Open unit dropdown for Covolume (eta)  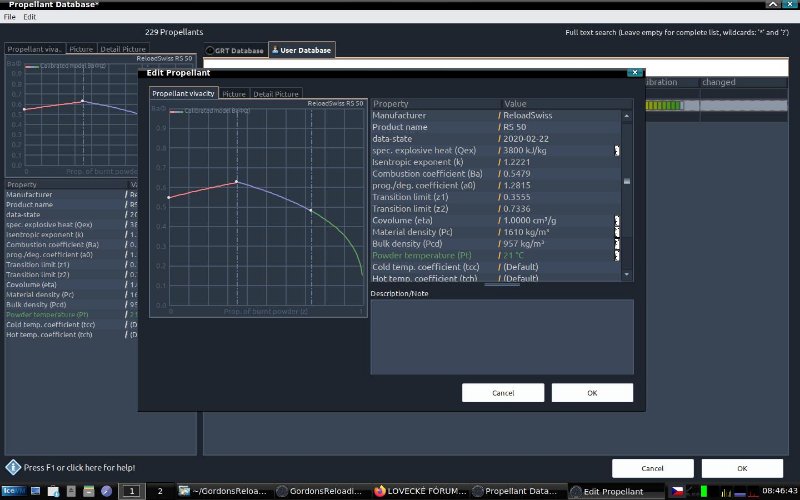point(617,220)
